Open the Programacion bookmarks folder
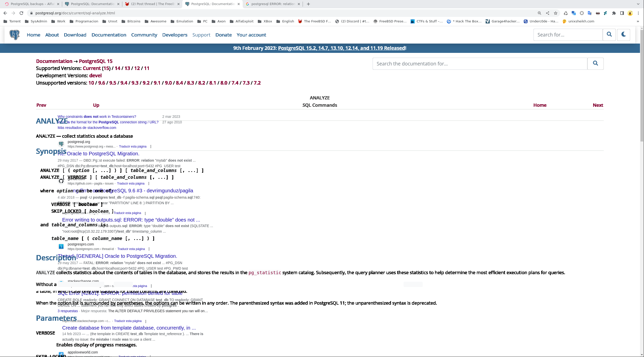This screenshot has width=644, height=357. (84, 21)
